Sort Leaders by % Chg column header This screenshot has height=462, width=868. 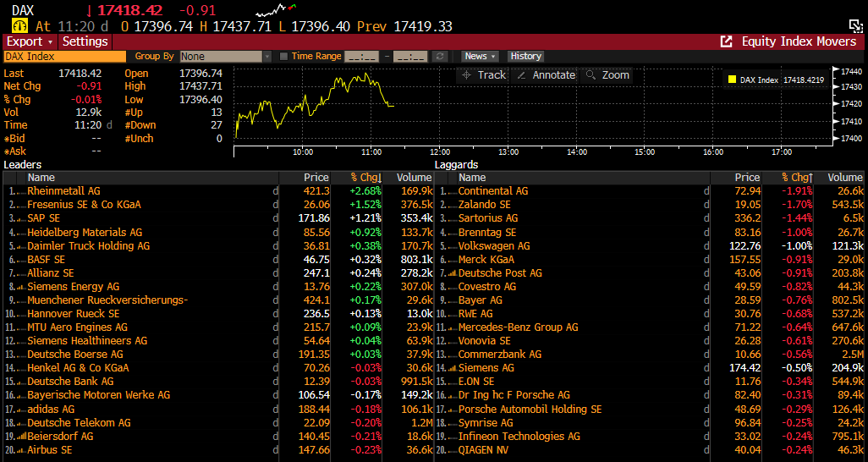point(366,178)
